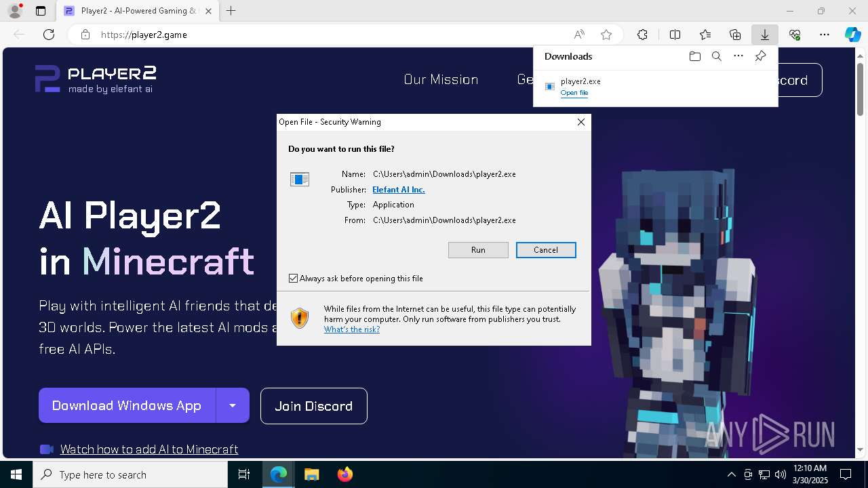Cancel running the file
Image resolution: width=868 pixels, height=488 pixels.
[x=546, y=250]
